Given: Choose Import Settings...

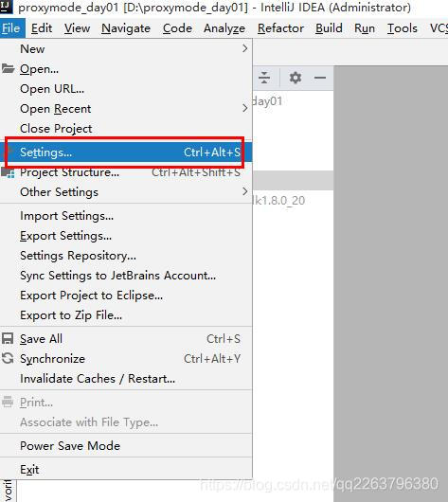Looking at the screenshot, I should (126, 215).
